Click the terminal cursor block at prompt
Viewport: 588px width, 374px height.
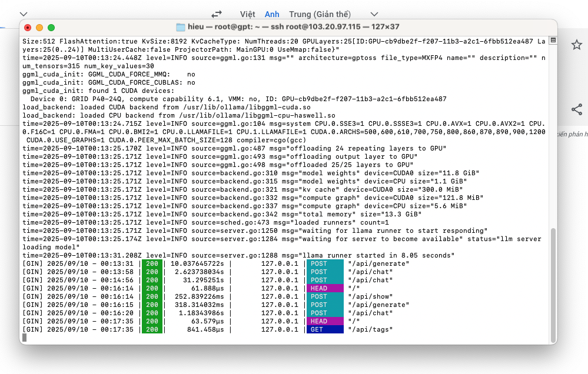point(24,338)
